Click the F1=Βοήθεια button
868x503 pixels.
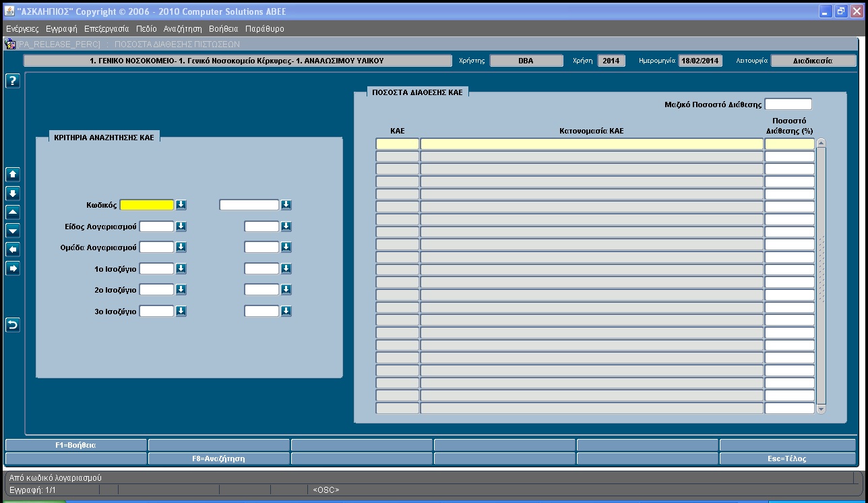[75, 445]
